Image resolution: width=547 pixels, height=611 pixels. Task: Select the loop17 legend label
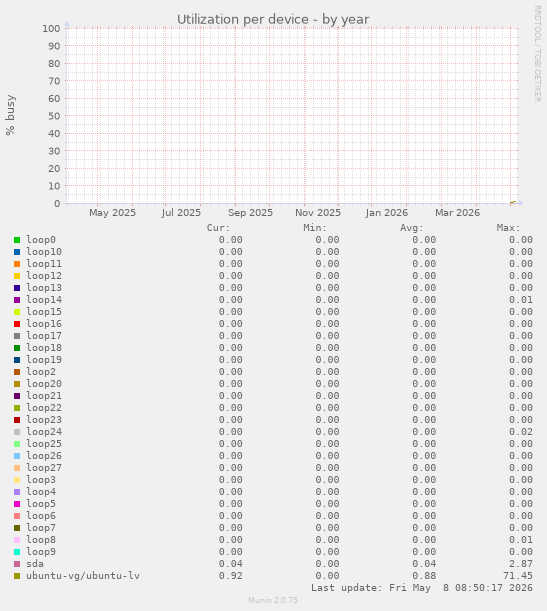[x=44, y=336]
